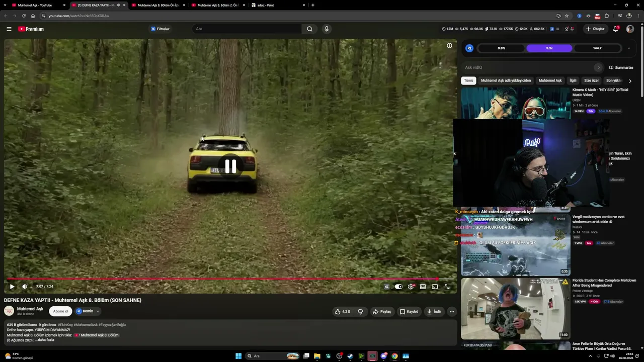The image size is (644, 362).
Task: Open the vidIQ menu list icon in the header
Action: (x=557, y=29)
